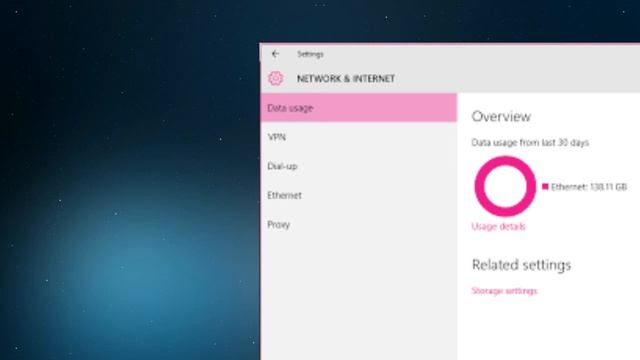The height and width of the screenshot is (360, 640).
Task: Click the Related settings heading
Action: (521, 265)
